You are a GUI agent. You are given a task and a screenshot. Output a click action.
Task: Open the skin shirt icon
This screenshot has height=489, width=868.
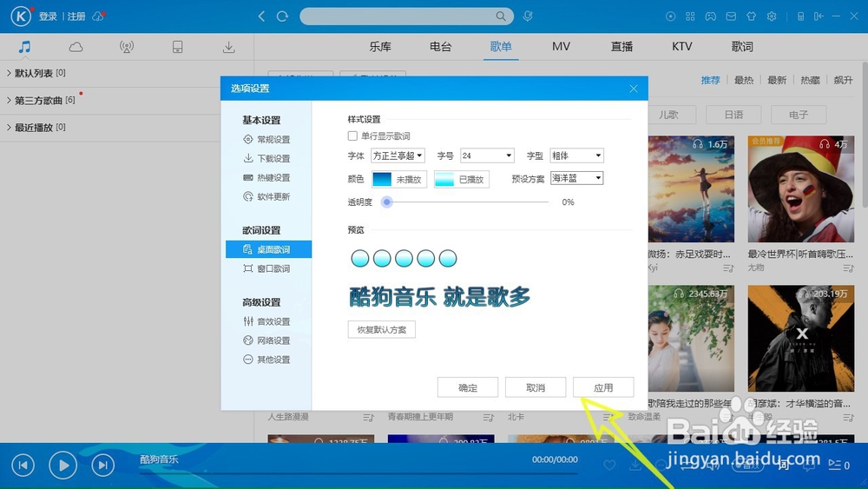[x=751, y=17]
